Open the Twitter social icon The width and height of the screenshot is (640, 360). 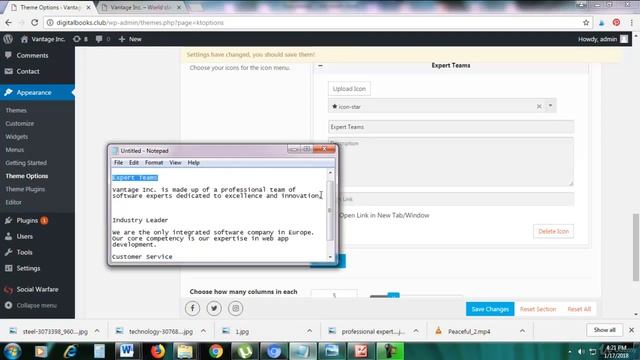(x=214, y=308)
